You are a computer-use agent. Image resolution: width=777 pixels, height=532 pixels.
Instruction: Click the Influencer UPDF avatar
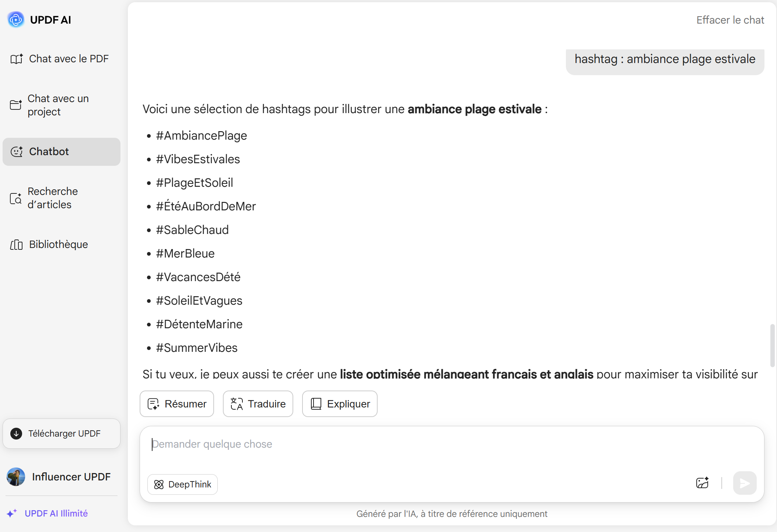click(x=16, y=477)
